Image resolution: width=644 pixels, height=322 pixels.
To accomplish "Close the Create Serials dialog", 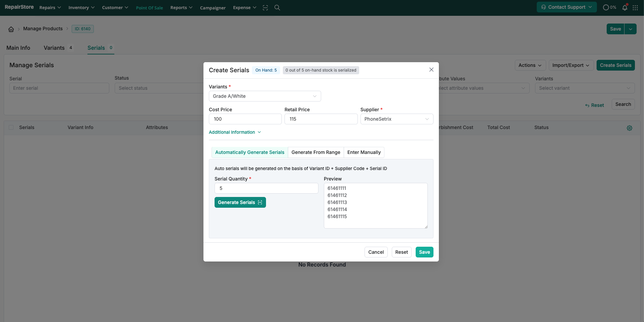I will (431, 70).
